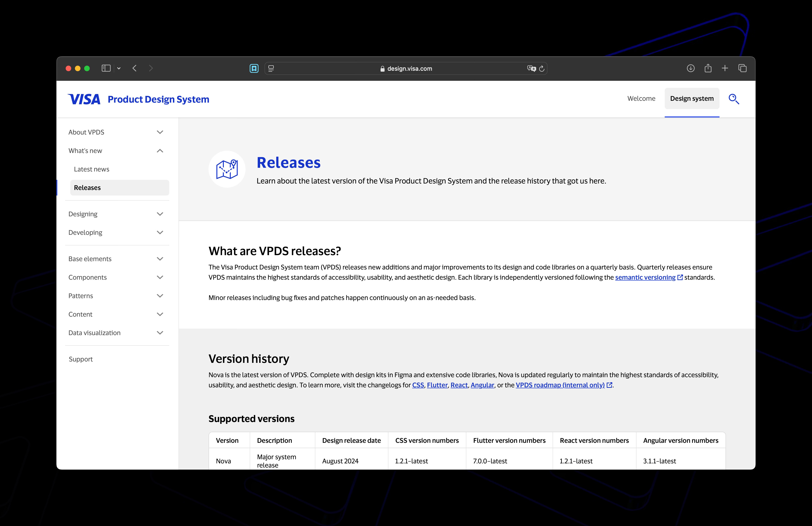The height and width of the screenshot is (526, 812).
Task: Click the Visa logo
Action: [x=84, y=99]
